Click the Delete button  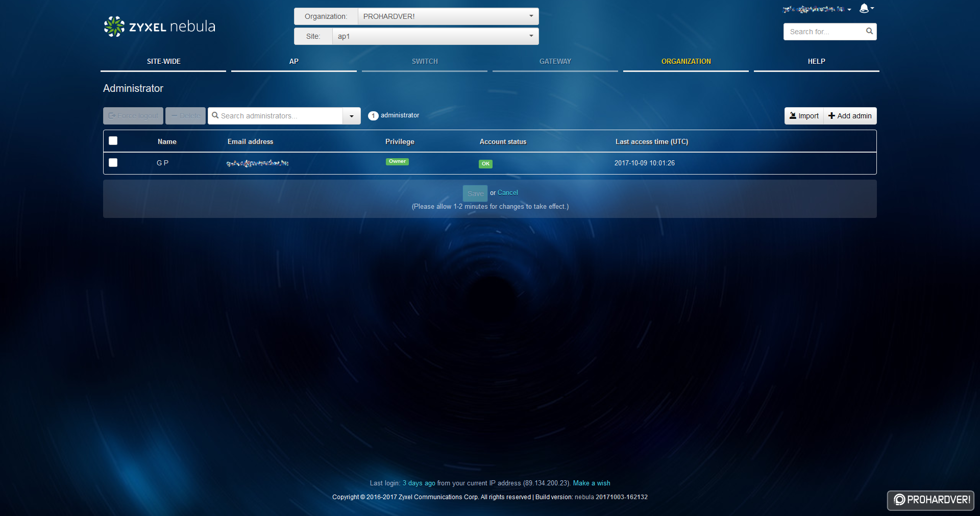click(185, 116)
